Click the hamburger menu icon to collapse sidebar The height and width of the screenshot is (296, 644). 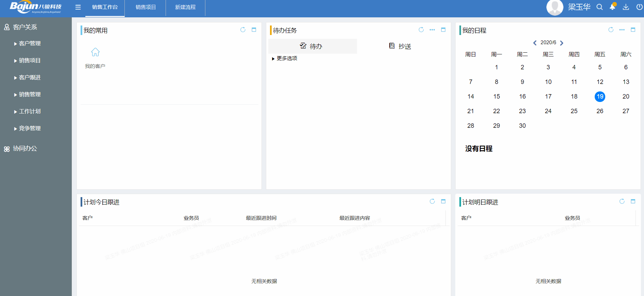coord(78,7)
